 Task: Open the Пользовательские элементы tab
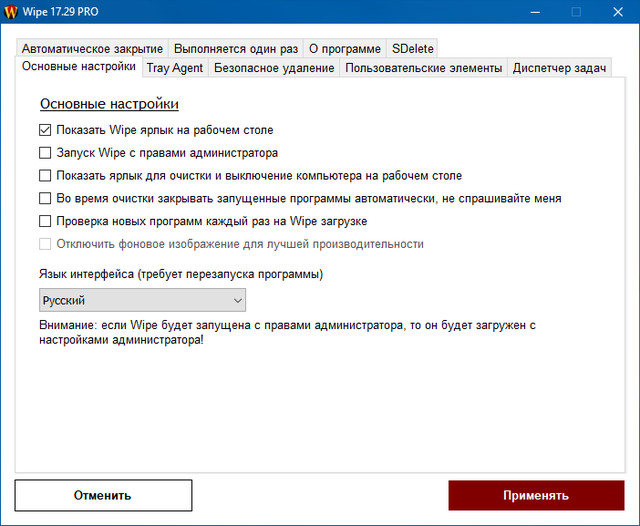[424, 68]
